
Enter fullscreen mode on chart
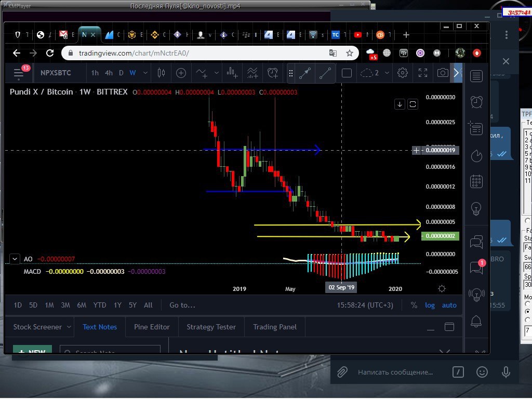click(x=423, y=73)
